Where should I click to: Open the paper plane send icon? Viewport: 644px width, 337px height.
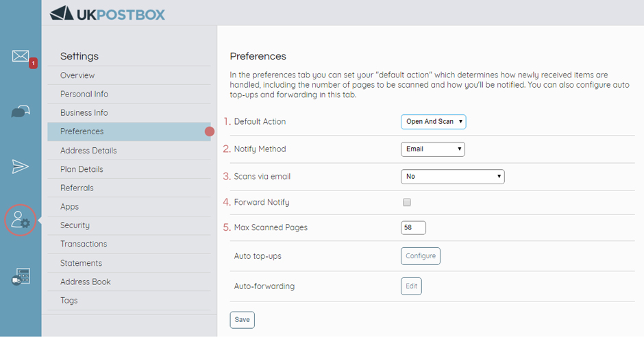coord(21,166)
